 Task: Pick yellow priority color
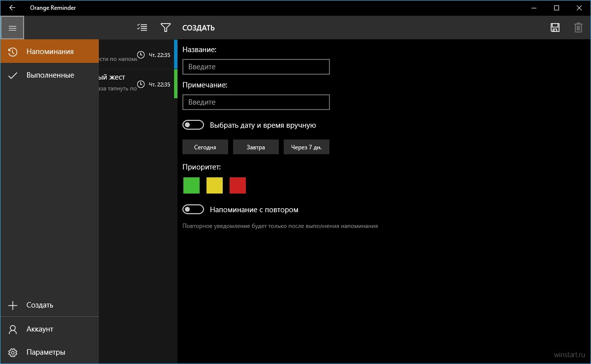point(214,186)
